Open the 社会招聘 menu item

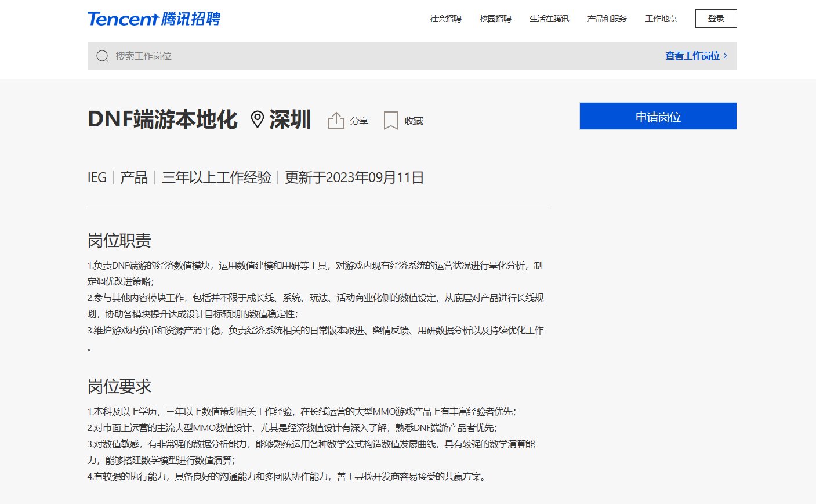pyautogui.click(x=445, y=19)
